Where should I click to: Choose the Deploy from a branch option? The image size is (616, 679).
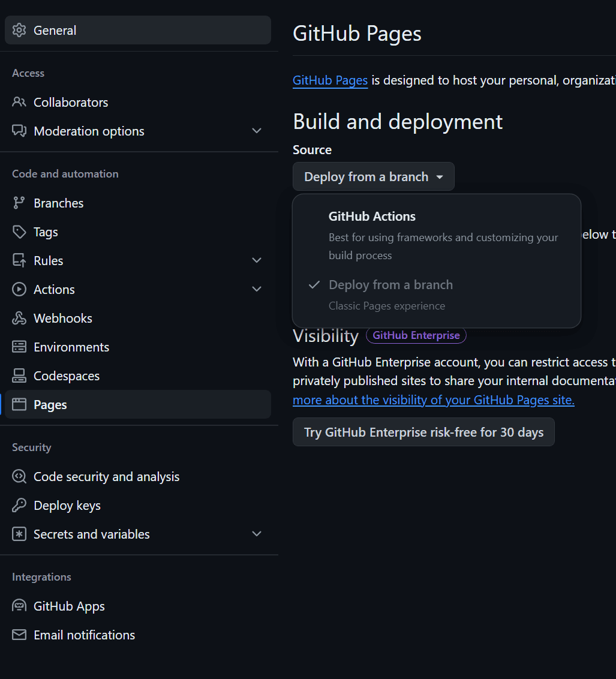coord(390,284)
